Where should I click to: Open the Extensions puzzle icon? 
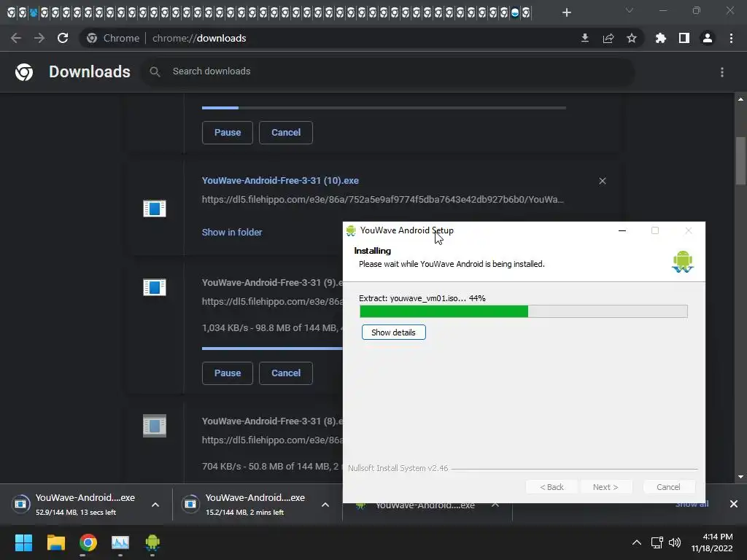[661, 38]
